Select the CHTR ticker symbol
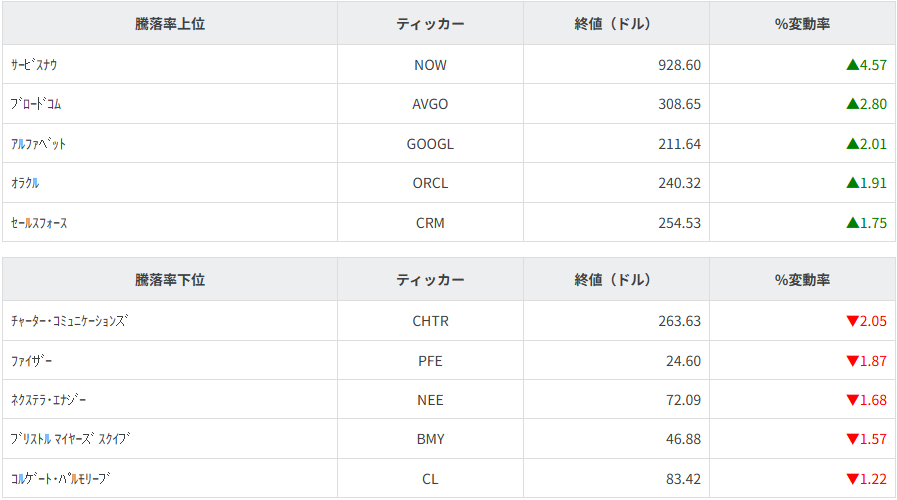The height and width of the screenshot is (500, 897). pyautogui.click(x=430, y=321)
